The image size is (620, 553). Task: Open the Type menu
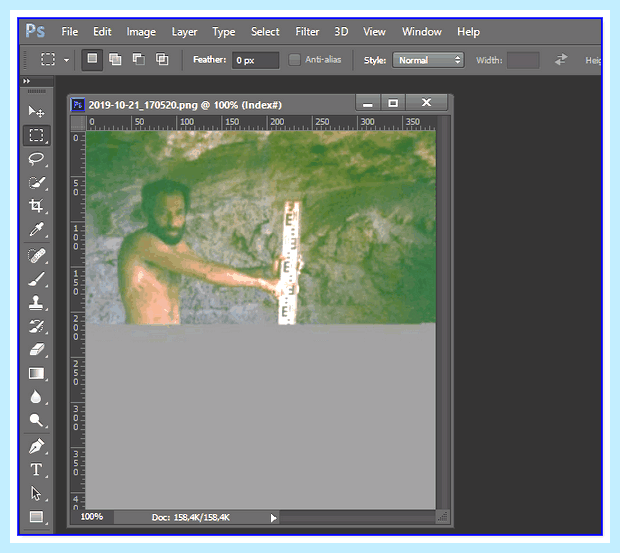tap(223, 32)
